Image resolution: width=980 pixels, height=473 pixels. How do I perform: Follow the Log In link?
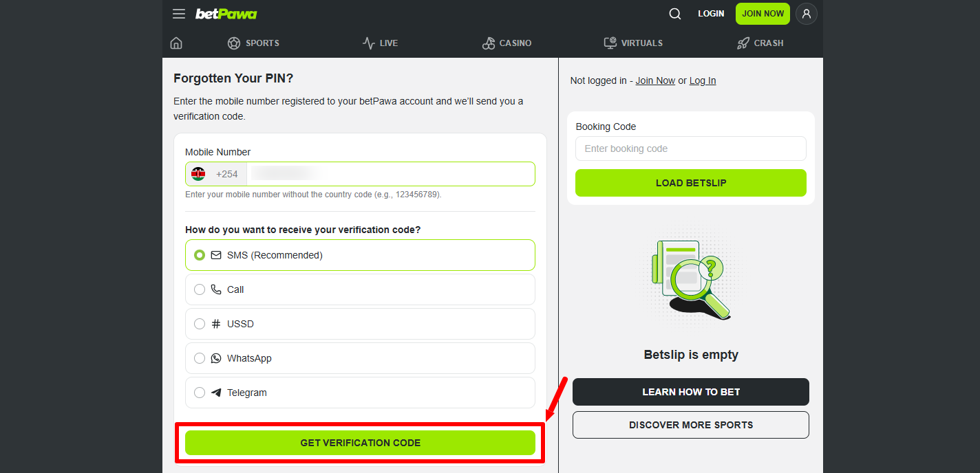703,80
